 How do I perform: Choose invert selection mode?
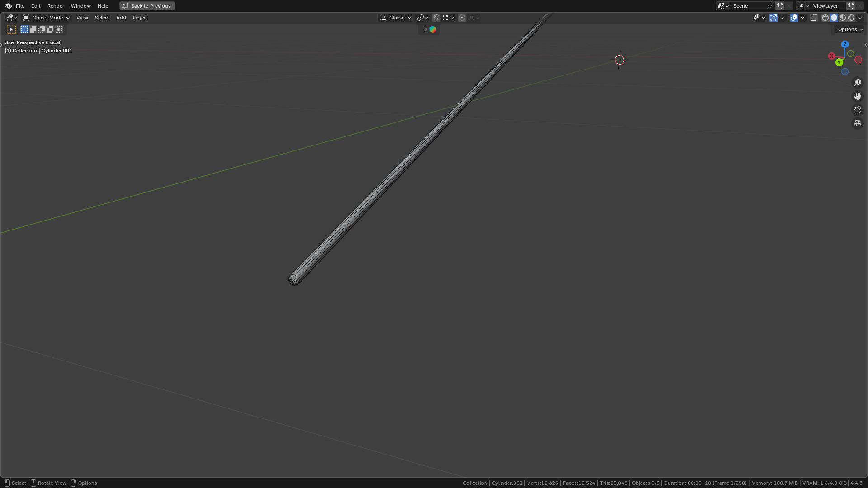tap(50, 29)
